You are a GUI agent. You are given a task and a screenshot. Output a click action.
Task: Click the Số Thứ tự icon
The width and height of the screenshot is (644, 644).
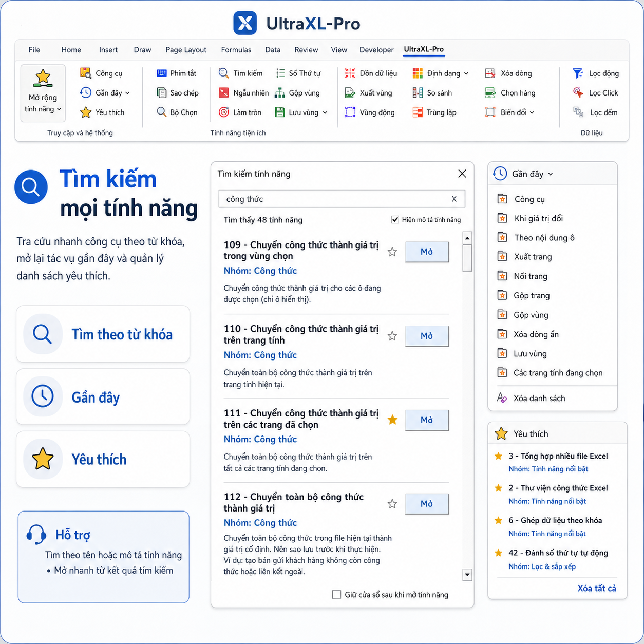(280, 73)
